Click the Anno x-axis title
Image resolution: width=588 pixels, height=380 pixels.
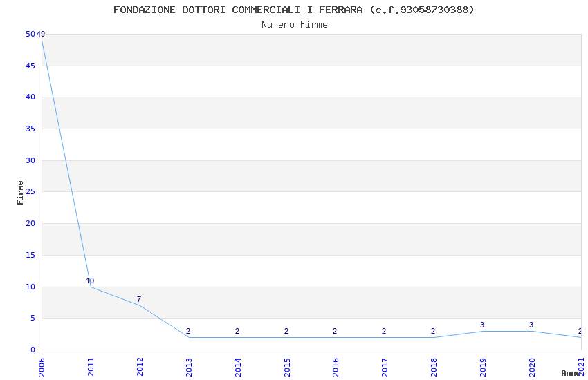(571, 373)
